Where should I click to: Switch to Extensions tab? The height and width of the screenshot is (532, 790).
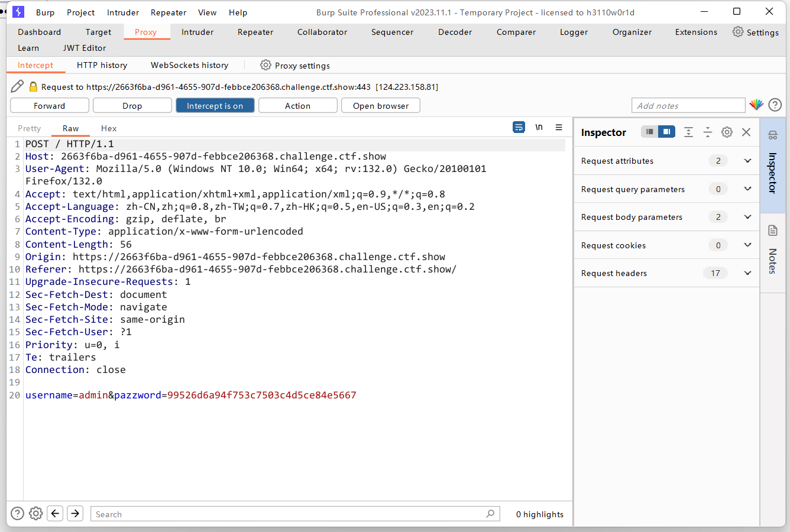(x=697, y=32)
